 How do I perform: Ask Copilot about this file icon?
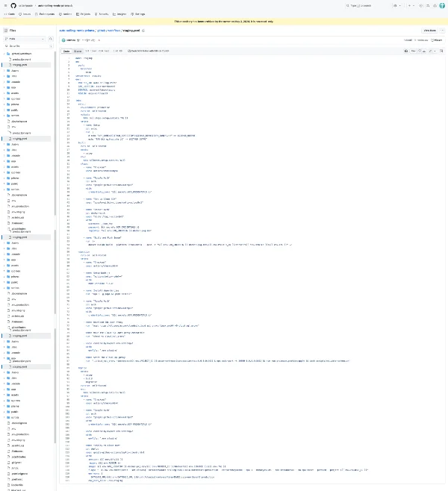406,51
